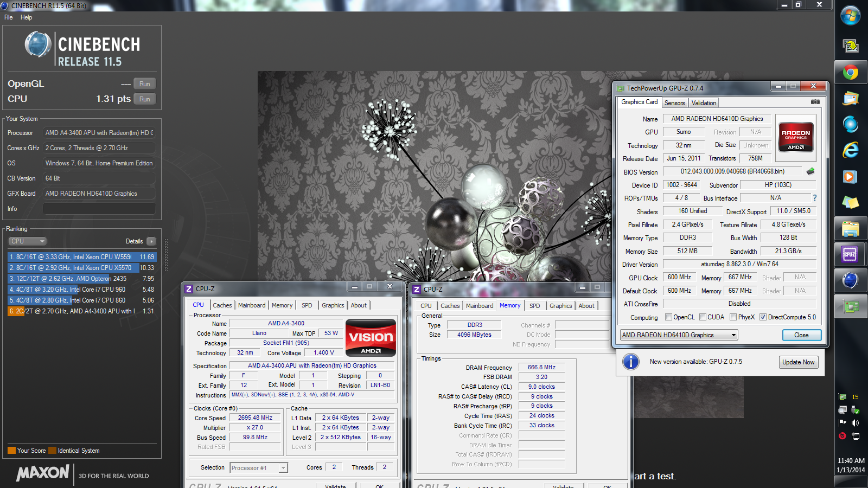Click the Cinebench sphere logo
The height and width of the screenshot is (488, 868).
pyautogui.click(x=38, y=44)
